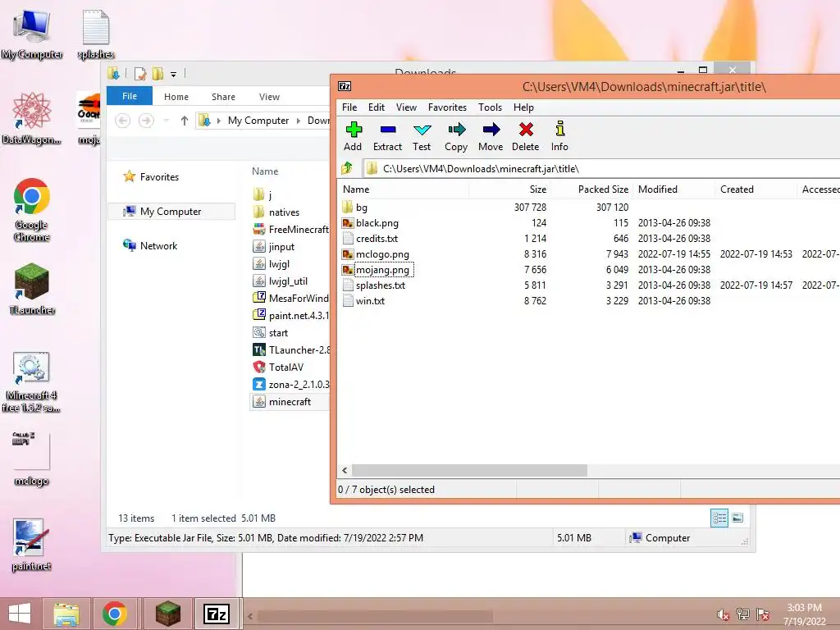Screen dimensions: 840x630
Task: Click My Computer in the Explorer breadcrumb
Action: 258,121
